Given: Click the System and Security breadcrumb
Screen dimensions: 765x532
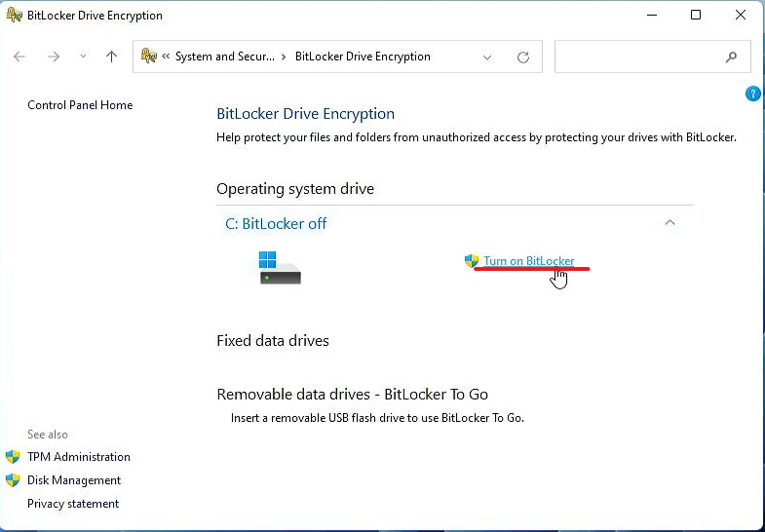Looking at the screenshot, I should tap(225, 57).
